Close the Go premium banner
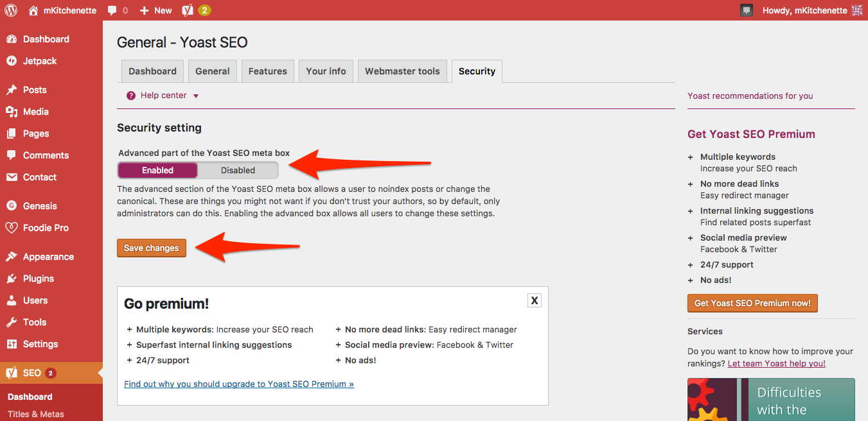Screen dimensions: 868x421 (x=535, y=300)
